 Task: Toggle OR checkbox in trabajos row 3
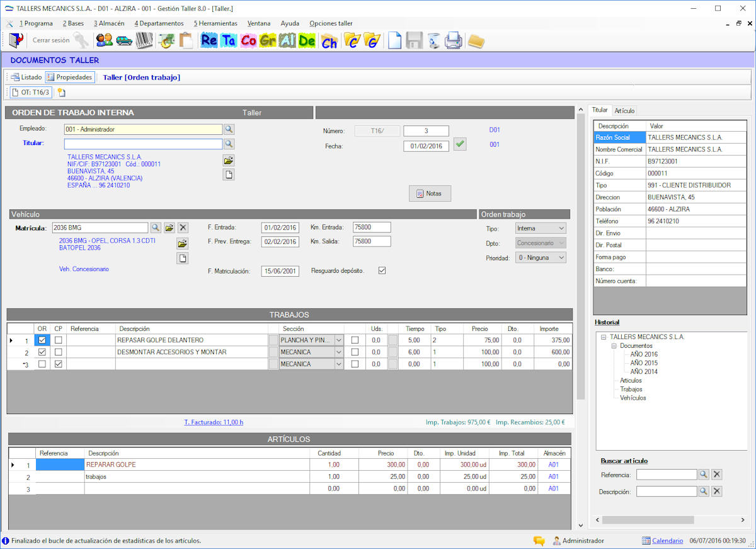pyautogui.click(x=42, y=364)
